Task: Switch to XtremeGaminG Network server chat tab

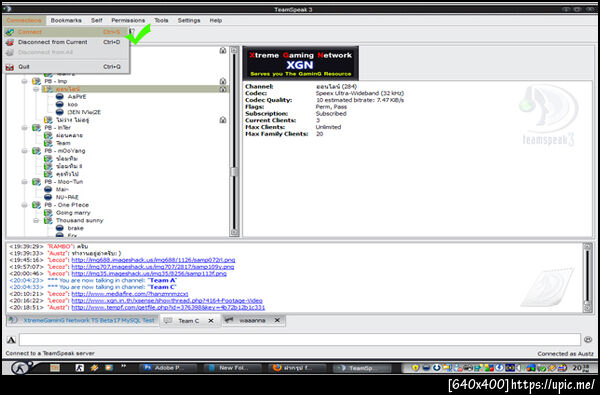Action: 83,320
